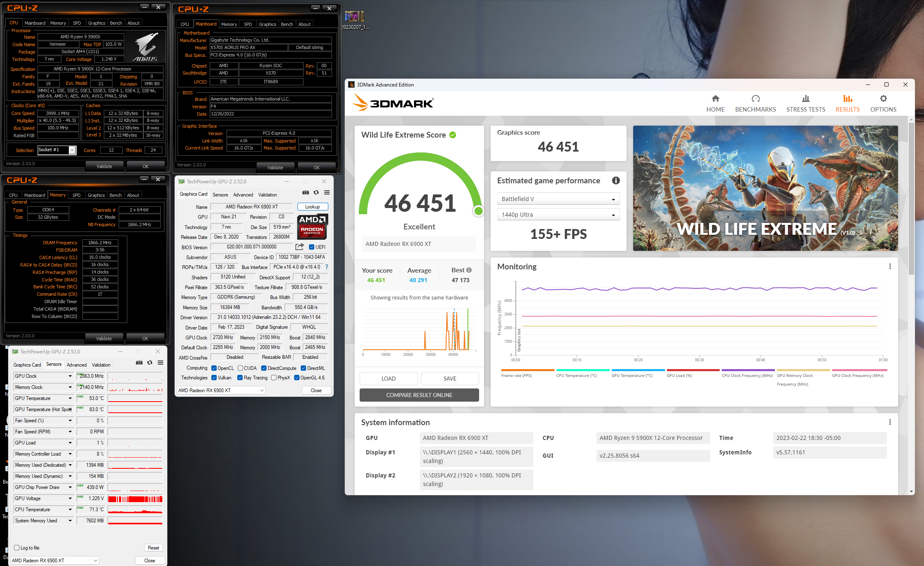Click COMPARE RESULT ONLINE button

click(x=419, y=395)
